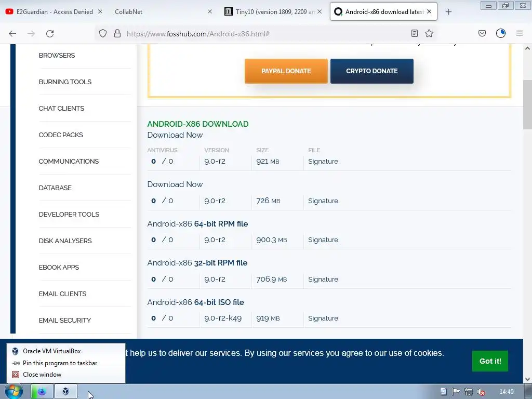Open the CHAT CLIENTS category
532x399 pixels.
pos(61,108)
